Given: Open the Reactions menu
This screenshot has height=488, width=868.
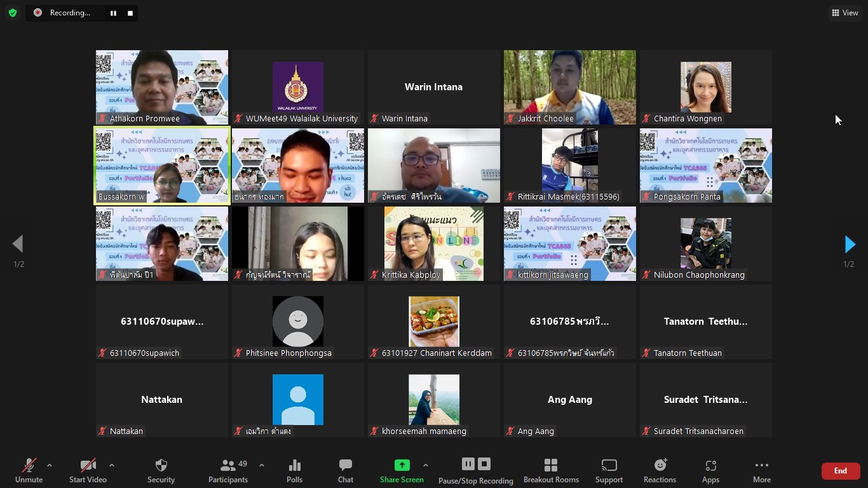Looking at the screenshot, I should (660, 466).
